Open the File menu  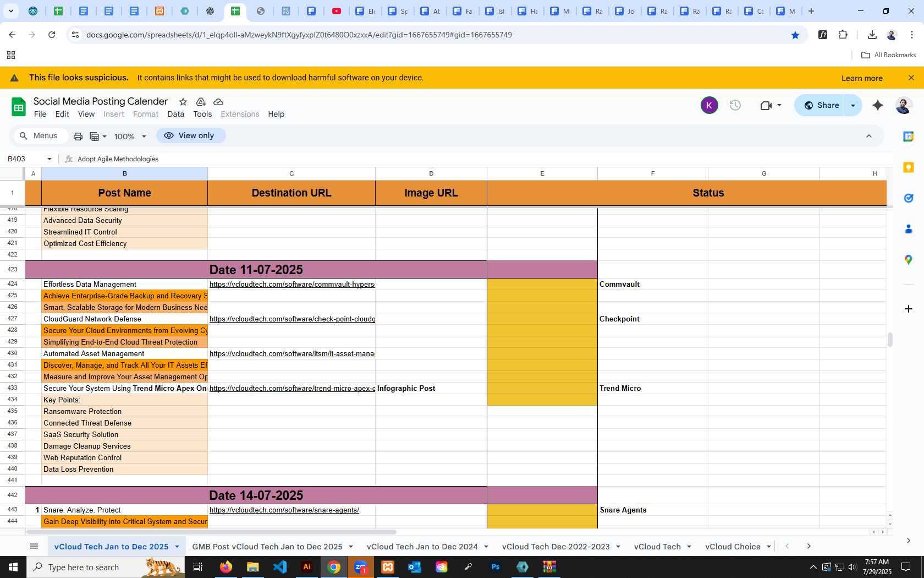tap(40, 114)
